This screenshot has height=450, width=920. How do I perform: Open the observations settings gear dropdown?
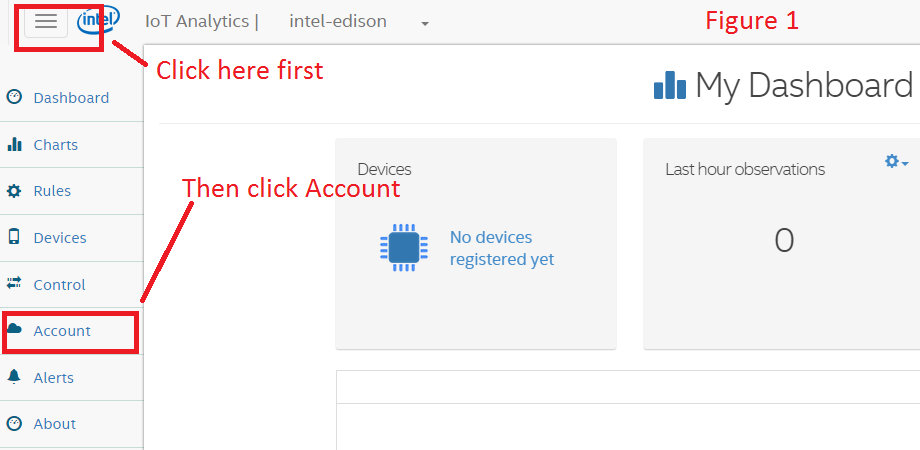tap(896, 162)
